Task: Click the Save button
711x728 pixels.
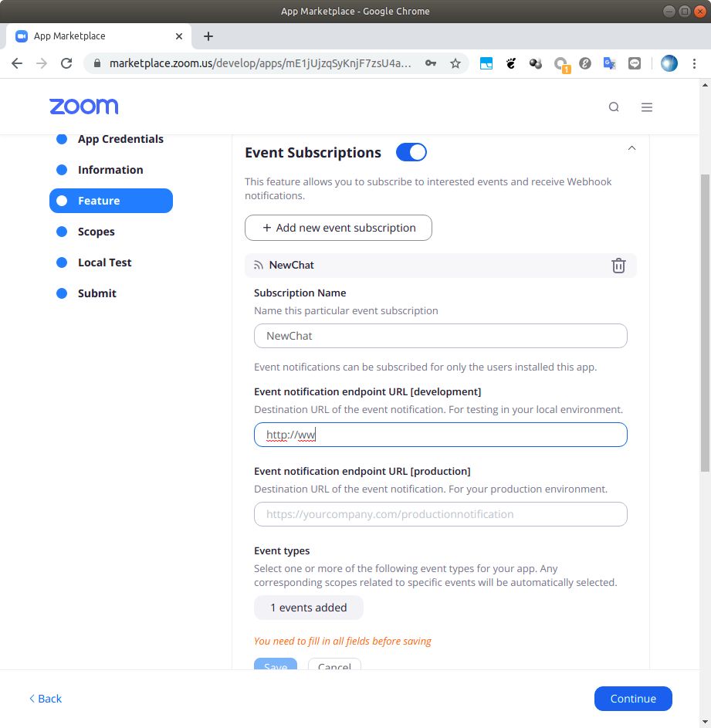Action: 276,664
